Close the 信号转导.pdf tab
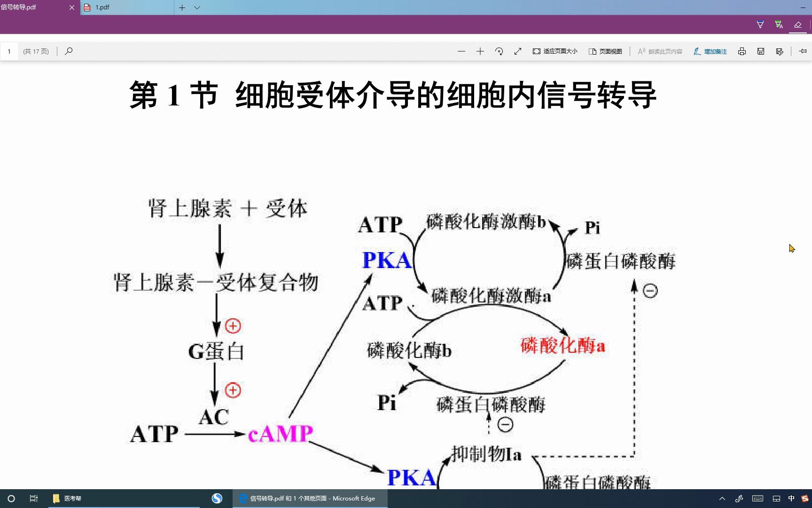 point(72,8)
